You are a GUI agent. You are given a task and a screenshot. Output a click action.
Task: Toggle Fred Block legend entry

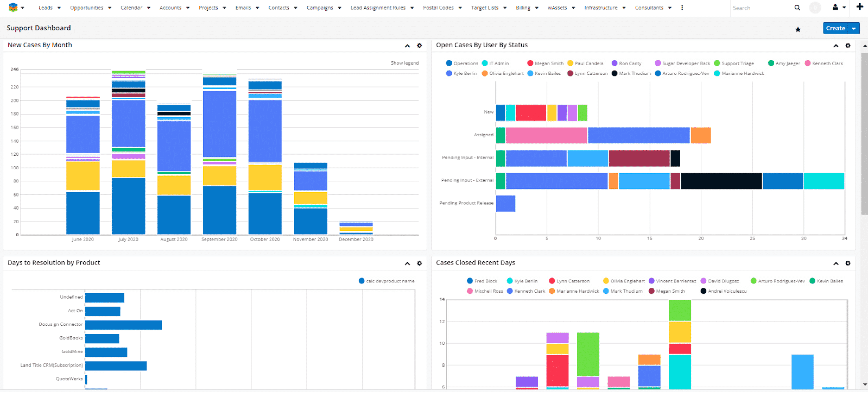pos(482,281)
